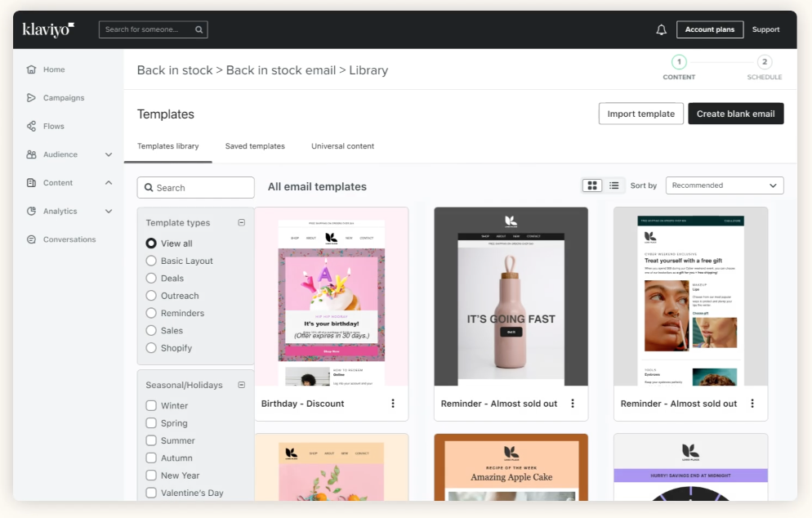This screenshot has height=518, width=812.
Task: Go to Campaigns in sidebar
Action: [64, 97]
